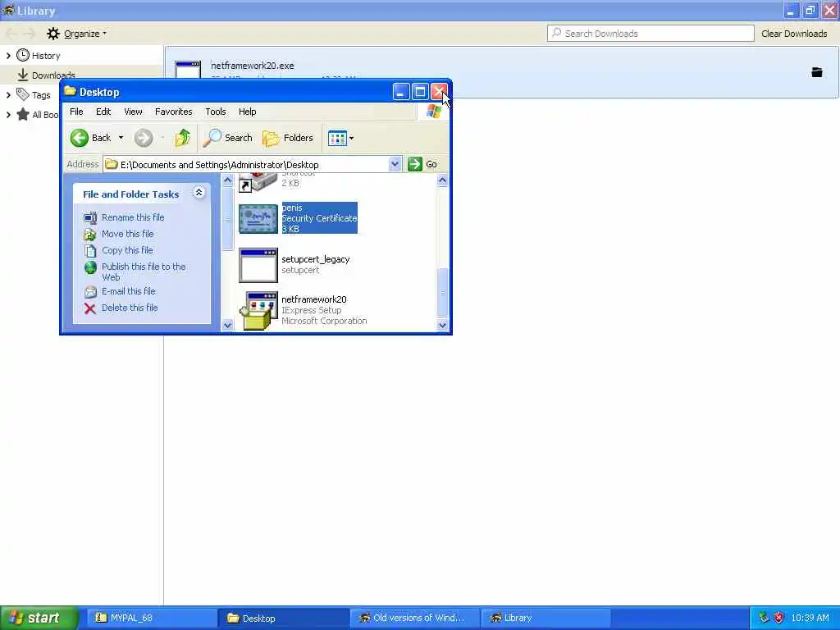Click task pane scrollbar up arrow
Viewport: 840px width, 630px height.
click(227, 180)
